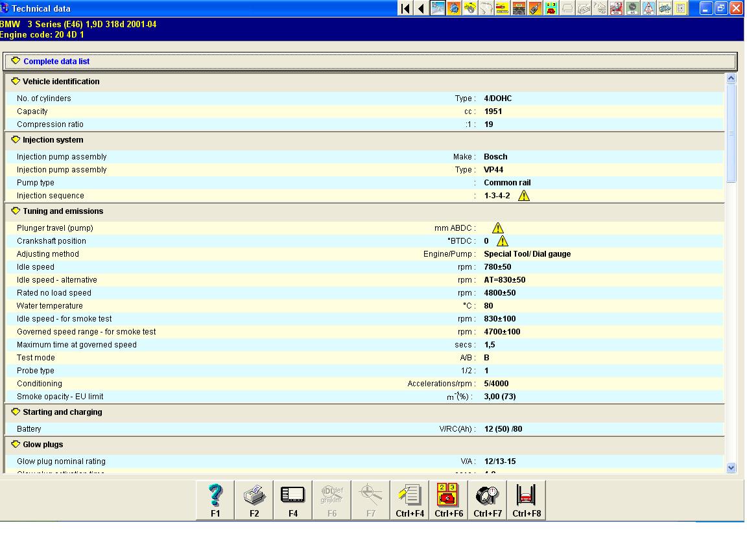Click the idle speed value 780±50
This screenshot has height=560, width=747.
click(497, 267)
